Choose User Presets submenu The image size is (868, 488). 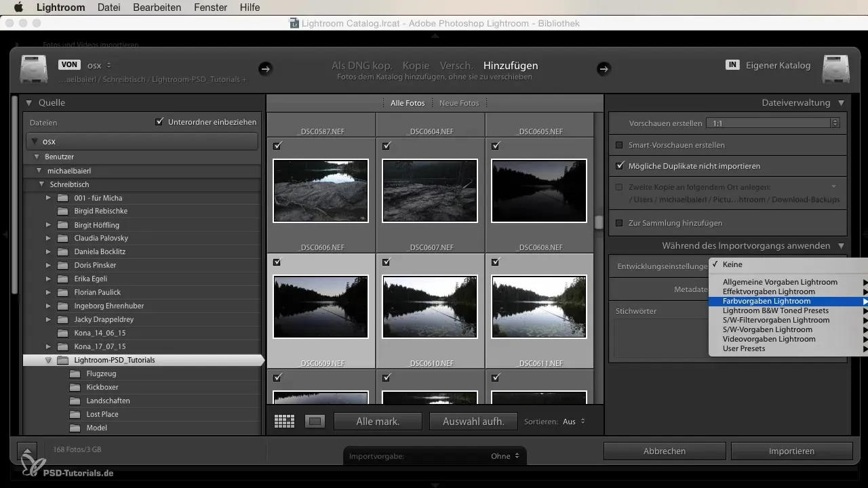(788, 348)
